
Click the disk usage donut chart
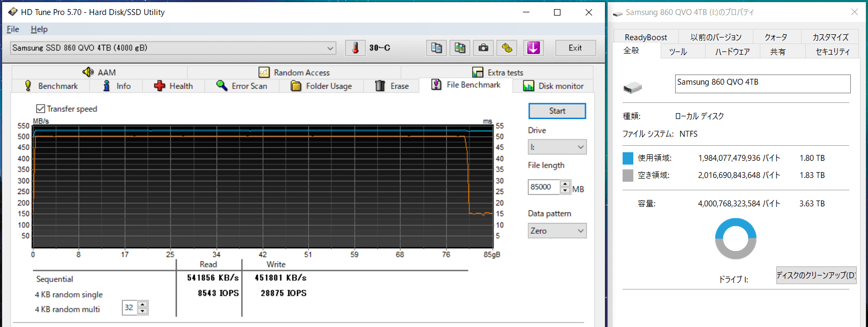tap(736, 239)
